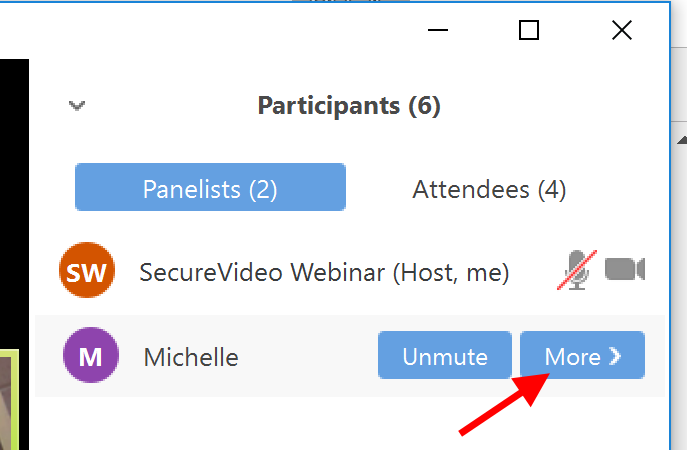Close the webinar window

pos(621,30)
